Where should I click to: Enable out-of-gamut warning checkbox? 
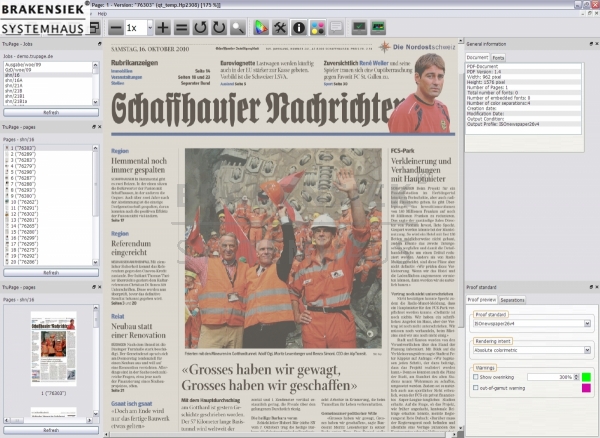pyautogui.click(x=476, y=388)
